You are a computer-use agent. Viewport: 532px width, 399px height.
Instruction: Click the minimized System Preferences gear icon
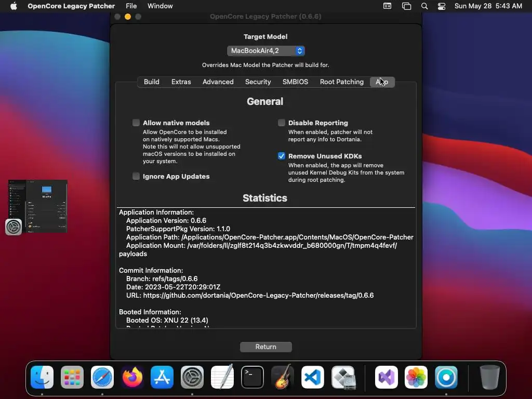(x=14, y=227)
